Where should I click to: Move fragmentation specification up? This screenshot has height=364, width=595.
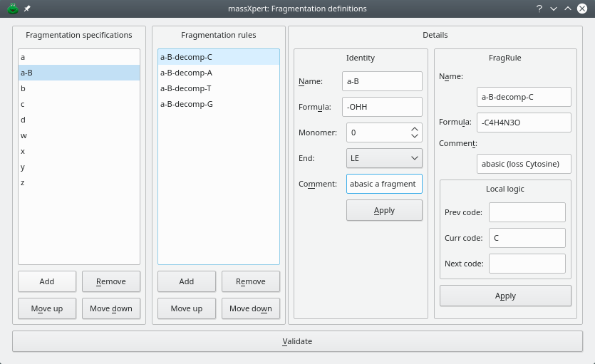point(47,308)
